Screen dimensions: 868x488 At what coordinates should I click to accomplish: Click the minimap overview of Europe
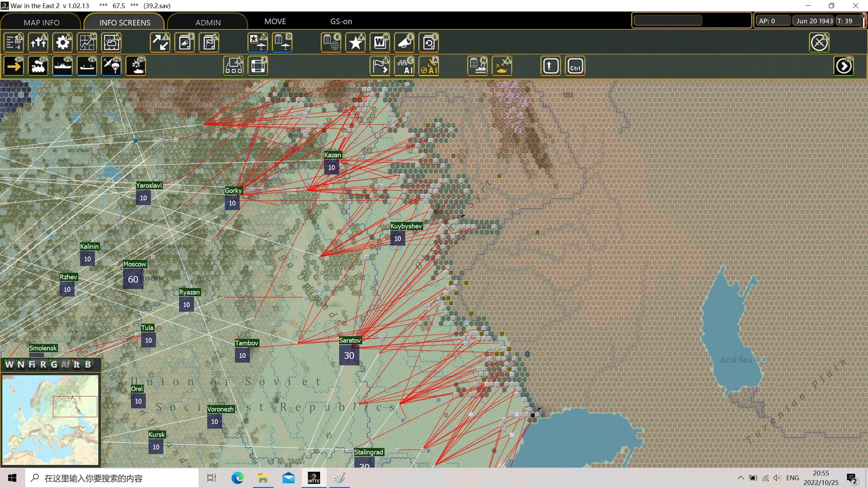pyautogui.click(x=50, y=419)
